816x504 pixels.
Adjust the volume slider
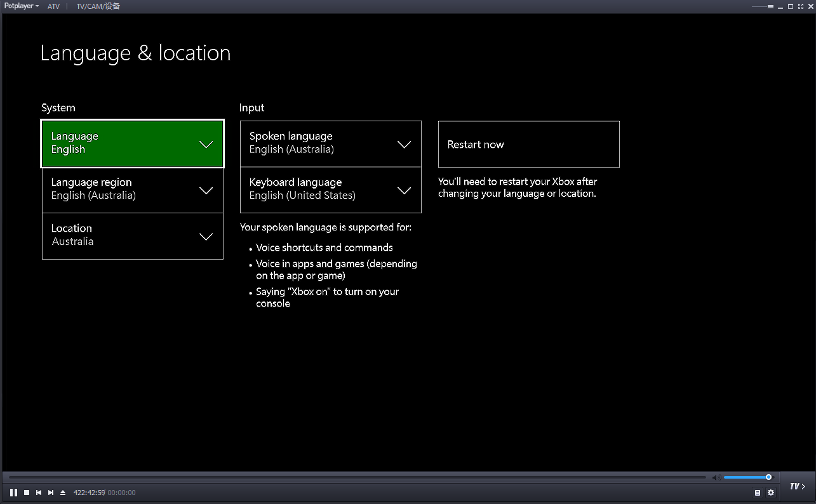point(749,477)
